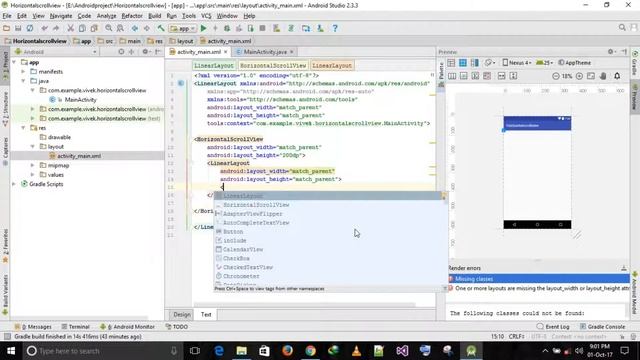This screenshot has width=640, height=360.
Task: Redo with the toolbar arrow icon
Action: 56,28
